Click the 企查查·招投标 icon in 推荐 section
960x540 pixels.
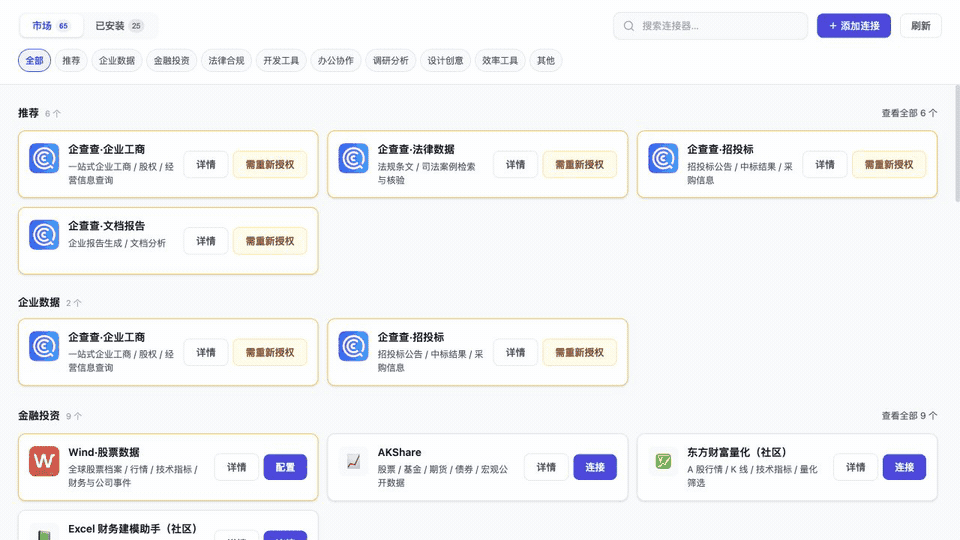(663, 159)
